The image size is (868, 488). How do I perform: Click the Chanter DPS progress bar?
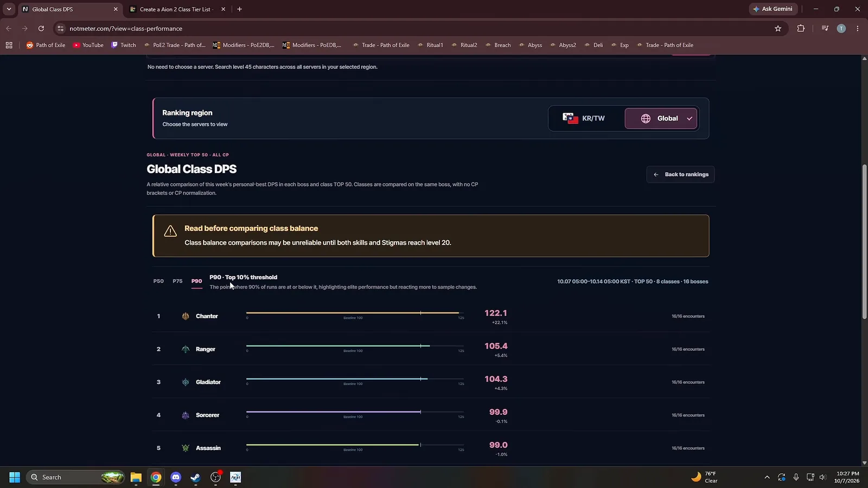tap(355, 313)
